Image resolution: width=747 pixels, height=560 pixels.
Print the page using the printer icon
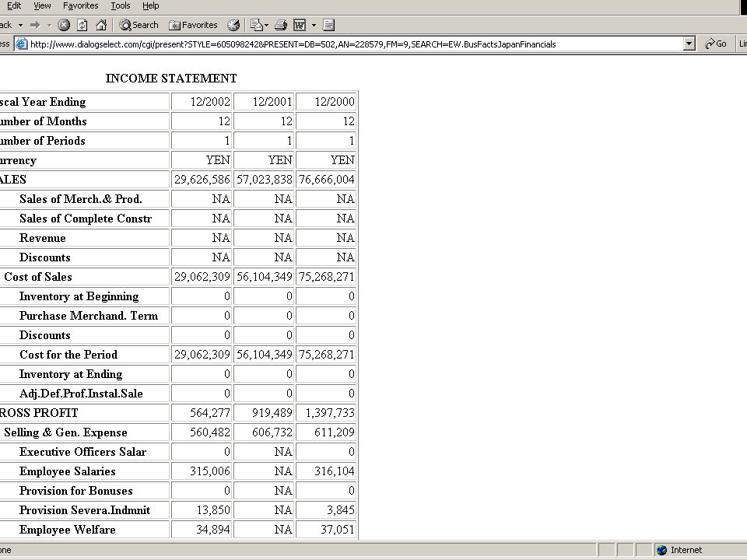coord(281,25)
